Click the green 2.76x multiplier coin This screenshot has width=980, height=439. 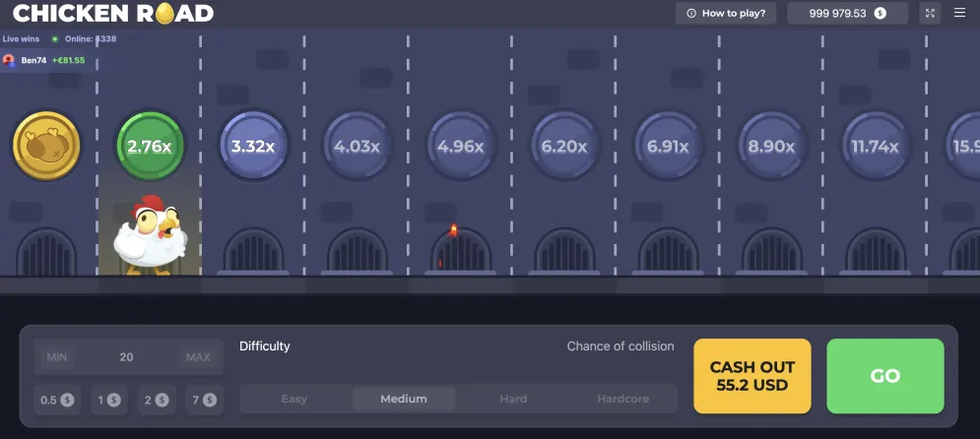150,146
